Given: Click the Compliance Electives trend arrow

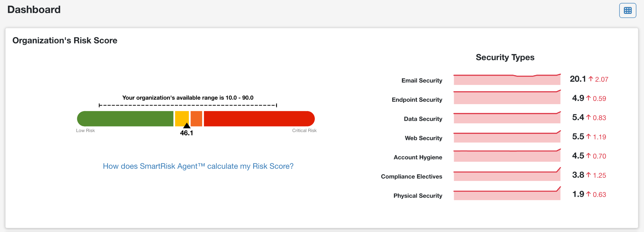Looking at the screenshot, I should point(589,175).
